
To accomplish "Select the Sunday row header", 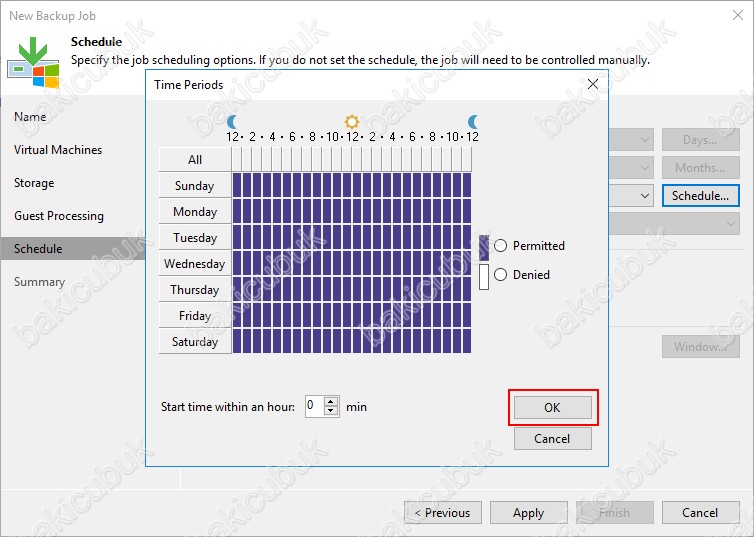I will tap(195, 186).
